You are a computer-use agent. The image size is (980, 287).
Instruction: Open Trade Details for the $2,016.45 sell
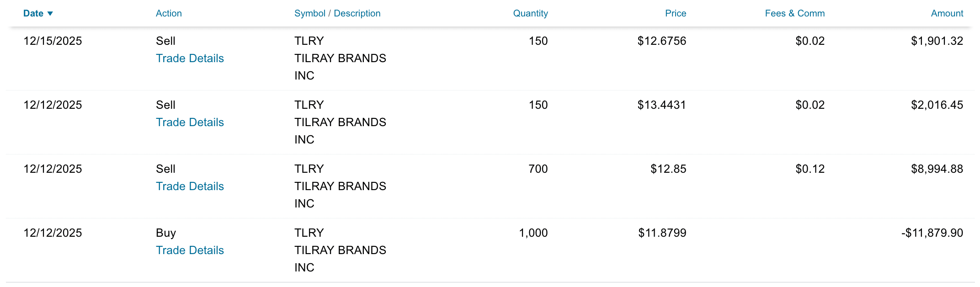(190, 122)
